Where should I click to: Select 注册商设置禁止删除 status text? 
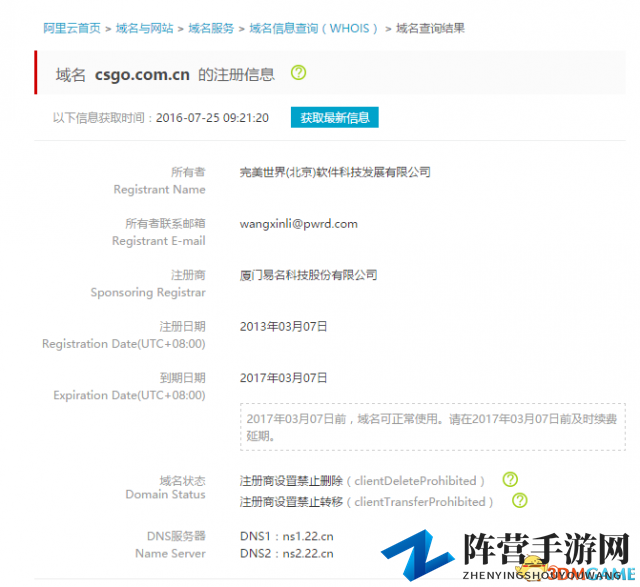[x=291, y=481]
